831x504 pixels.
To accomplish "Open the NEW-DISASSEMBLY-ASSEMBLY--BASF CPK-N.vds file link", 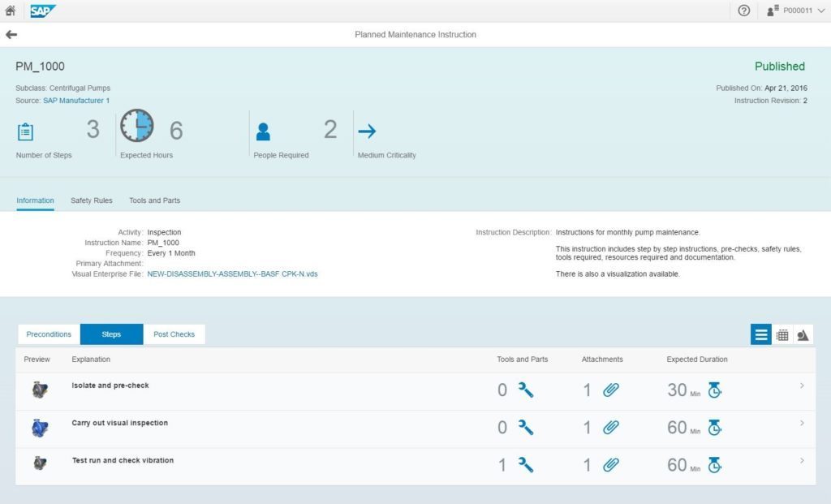I will (232, 274).
